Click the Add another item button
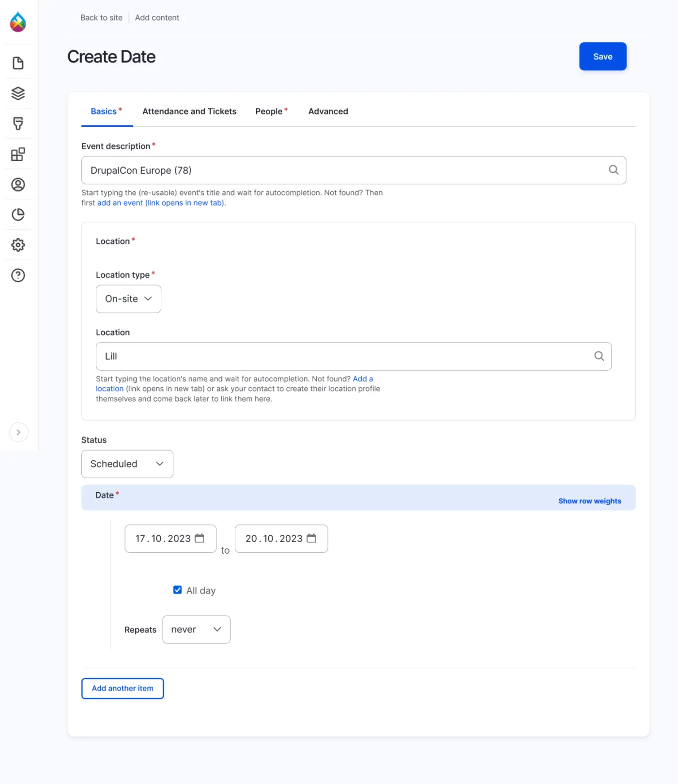Viewport: 678px width, 784px height. click(x=123, y=689)
